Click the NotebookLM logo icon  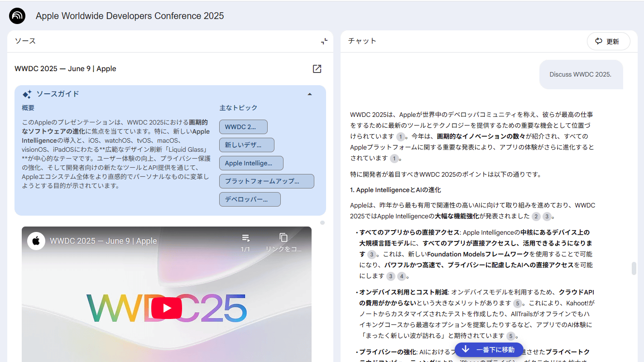(x=18, y=16)
